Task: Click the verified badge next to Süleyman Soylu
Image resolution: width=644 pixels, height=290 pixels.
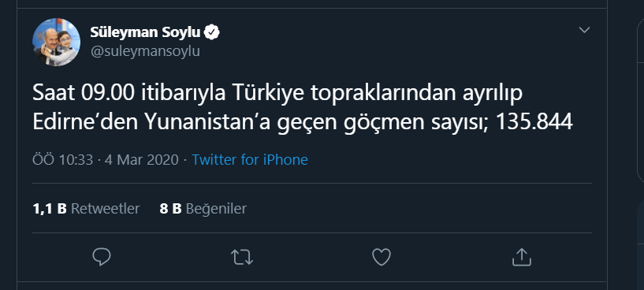Action: point(212,33)
